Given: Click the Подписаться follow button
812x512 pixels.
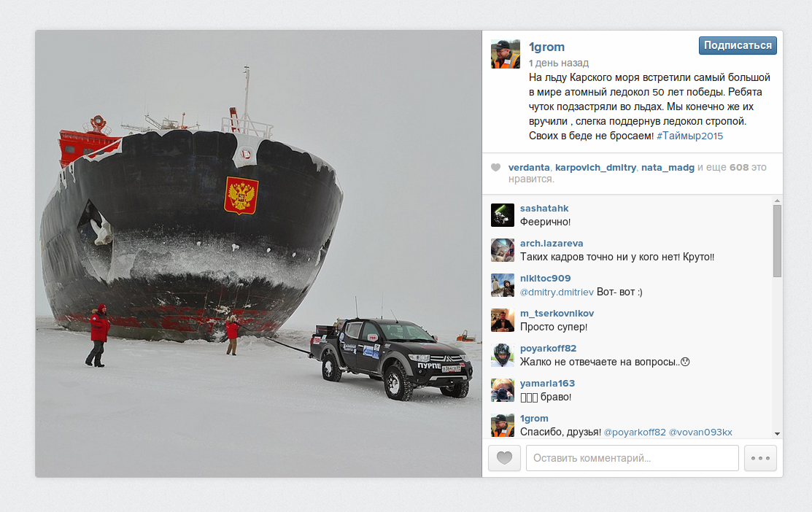Looking at the screenshot, I should click(x=738, y=45).
